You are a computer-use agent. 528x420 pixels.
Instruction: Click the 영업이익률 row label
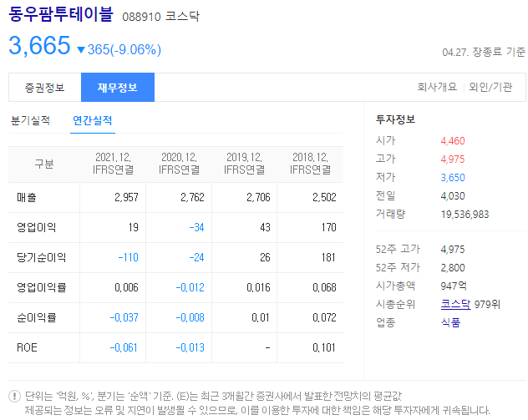[x=42, y=287]
